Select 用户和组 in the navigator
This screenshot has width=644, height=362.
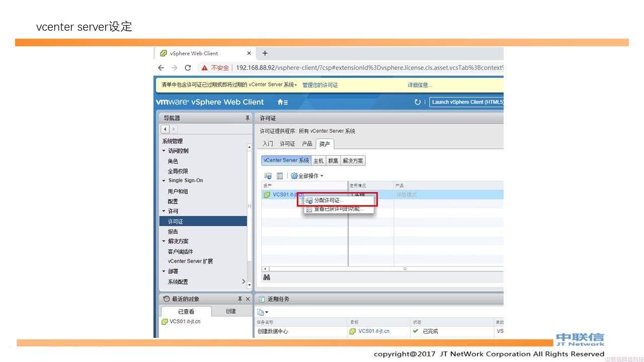pos(178,192)
